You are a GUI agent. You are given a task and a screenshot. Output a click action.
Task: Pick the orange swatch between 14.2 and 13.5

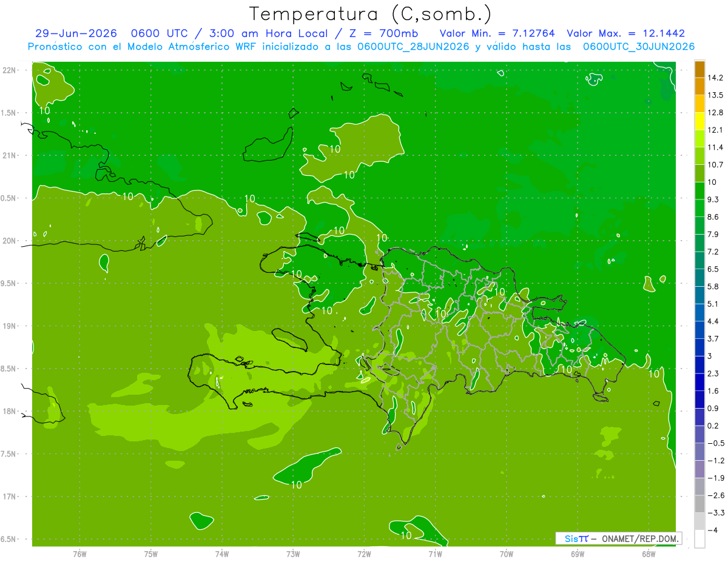[x=699, y=86]
